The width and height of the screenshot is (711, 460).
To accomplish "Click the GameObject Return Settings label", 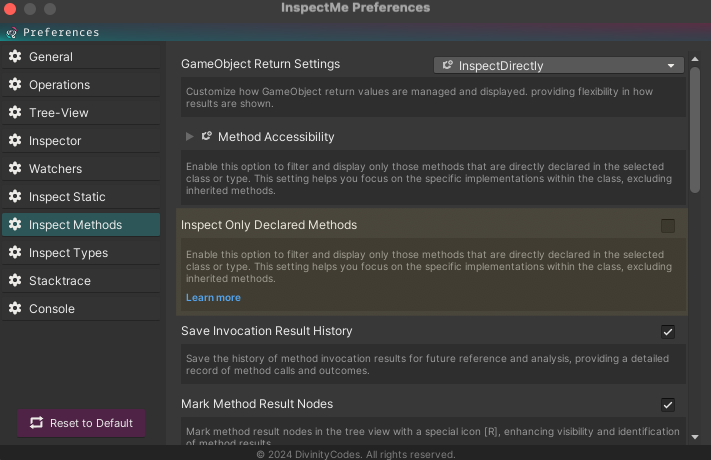I will point(260,64).
